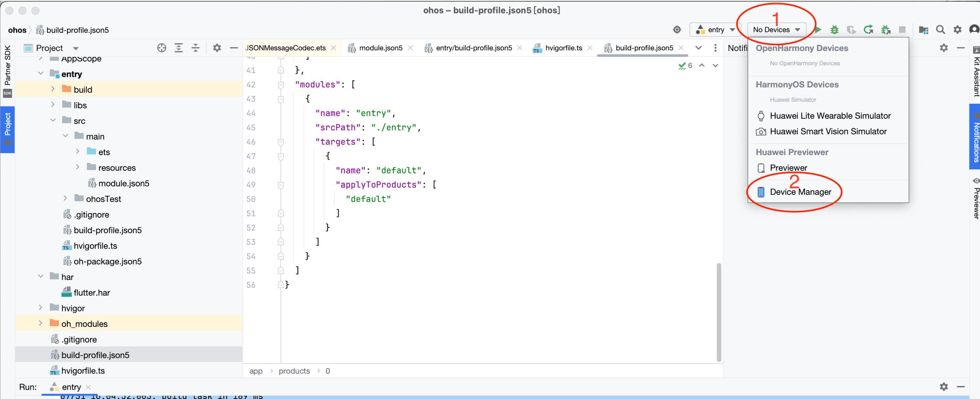This screenshot has height=399, width=980.
Task: Open the Previewer side tool window
Action: click(x=976, y=199)
